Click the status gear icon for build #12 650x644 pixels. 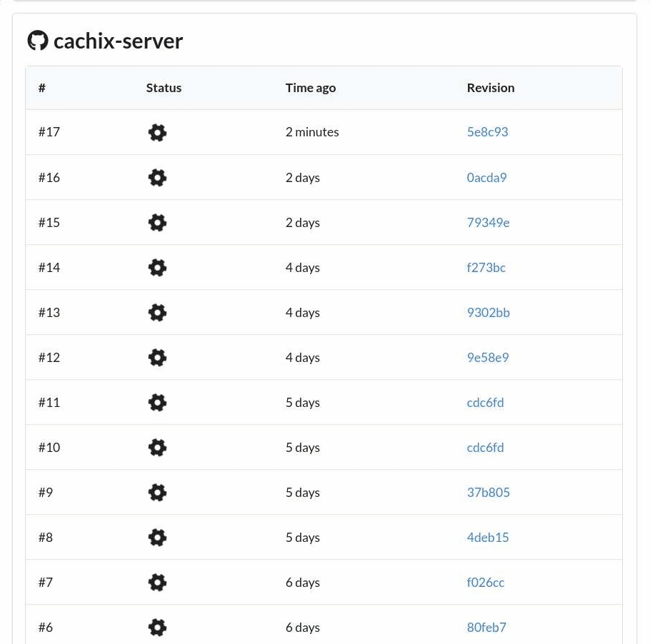tap(158, 358)
